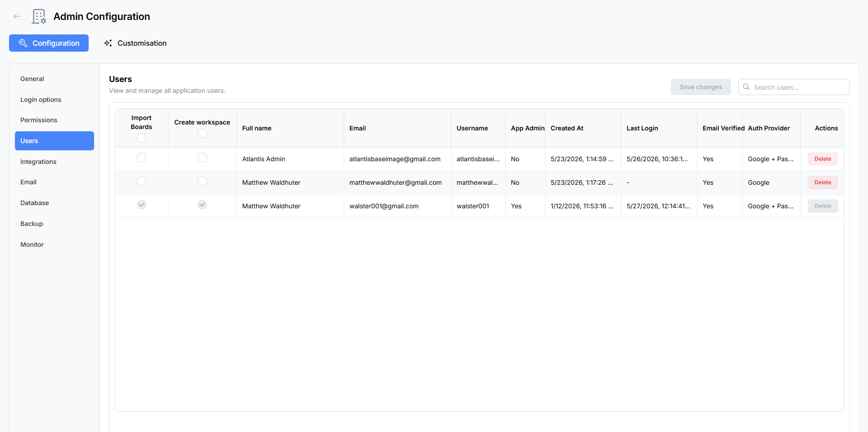Delete the Atlantis Admin user

(x=823, y=159)
